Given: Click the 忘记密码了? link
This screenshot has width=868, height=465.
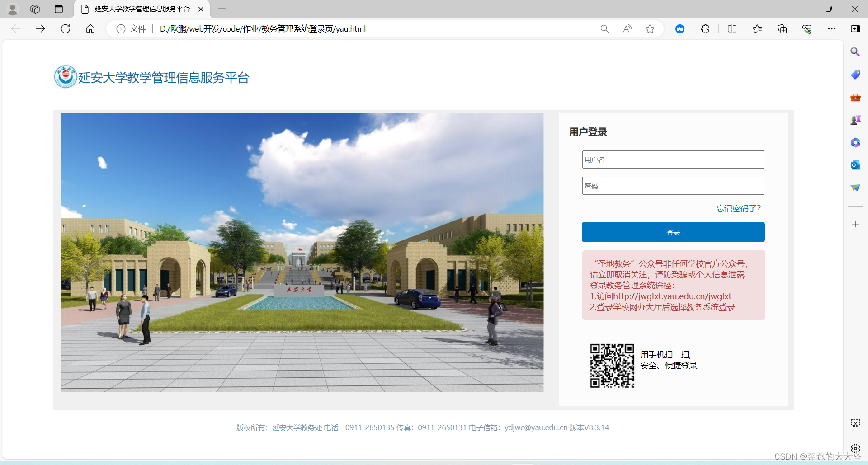Looking at the screenshot, I should (x=739, y=208).
